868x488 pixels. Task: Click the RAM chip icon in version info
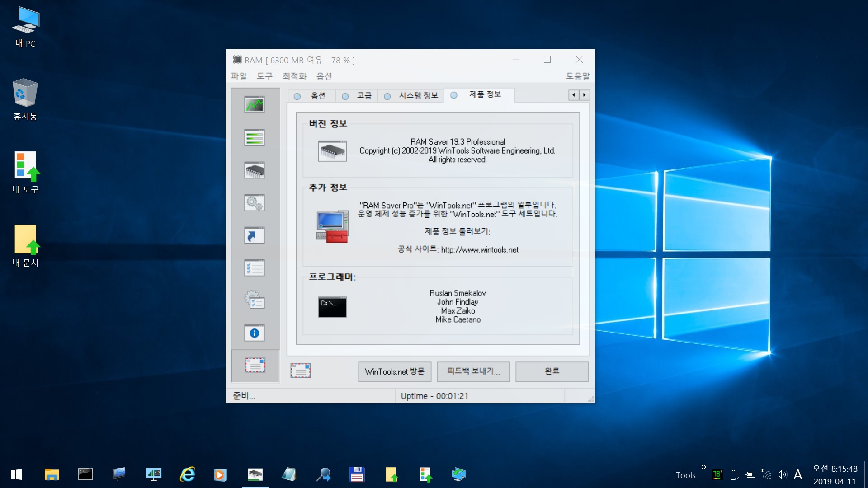[x=332, y=151]
